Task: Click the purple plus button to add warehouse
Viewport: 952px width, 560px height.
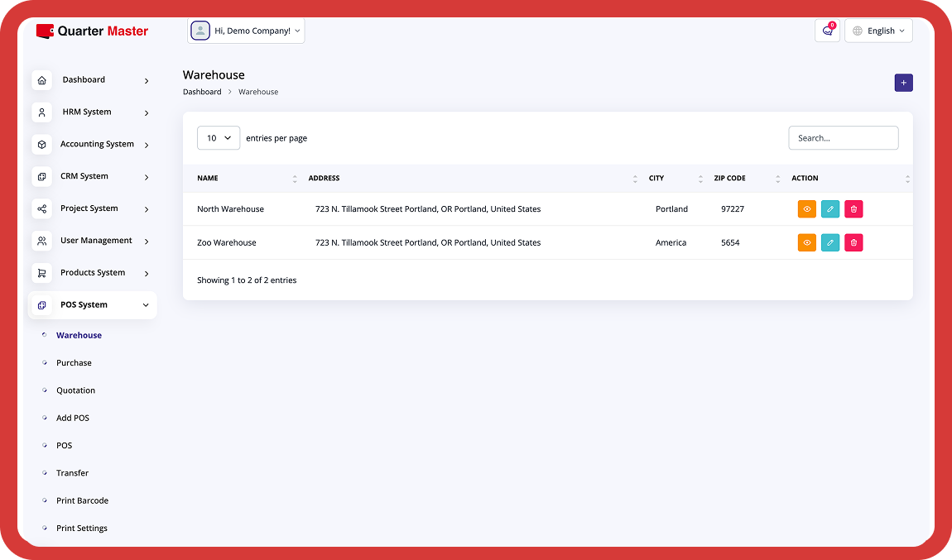Action: click(x=903, y=83)
